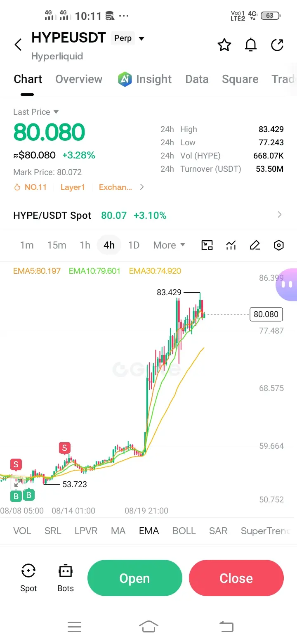Tap the 24h Low value 77.243
This screenshot has height=644, width=297.
click(x=271, y=142)
